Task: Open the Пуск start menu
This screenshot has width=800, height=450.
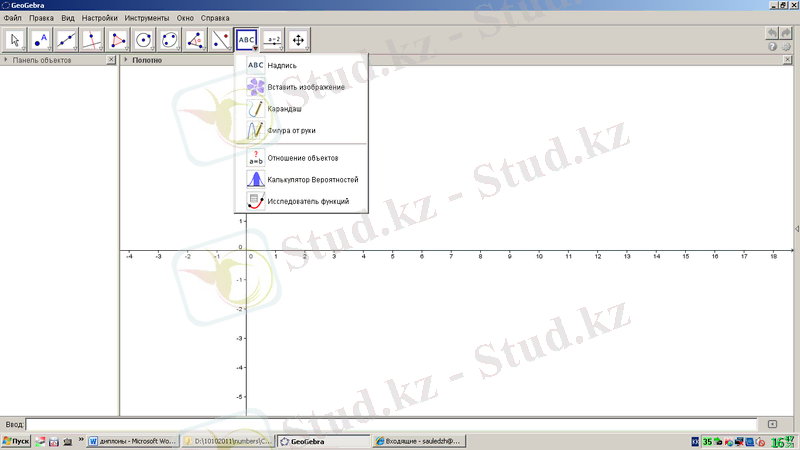Action: [16, 440]
